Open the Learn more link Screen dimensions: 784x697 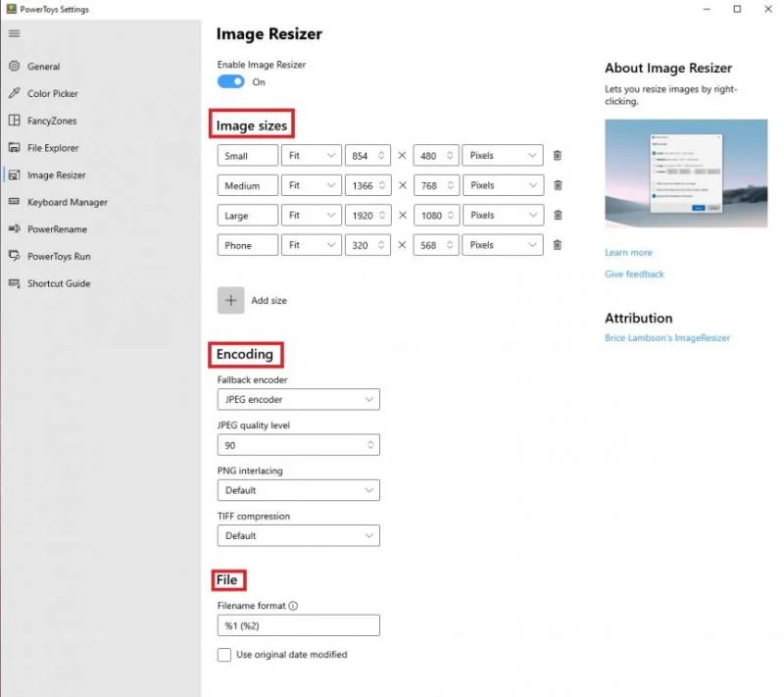[628, 253]
